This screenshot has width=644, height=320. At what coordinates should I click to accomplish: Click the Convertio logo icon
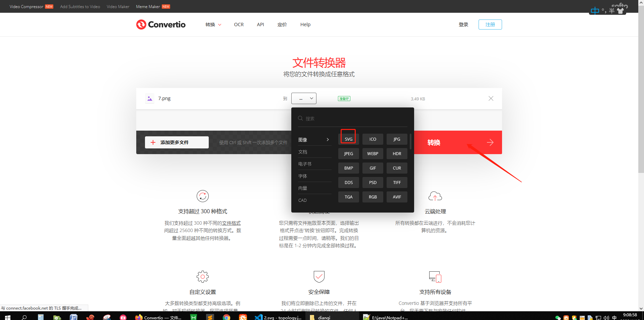click(x=141, y=24)
